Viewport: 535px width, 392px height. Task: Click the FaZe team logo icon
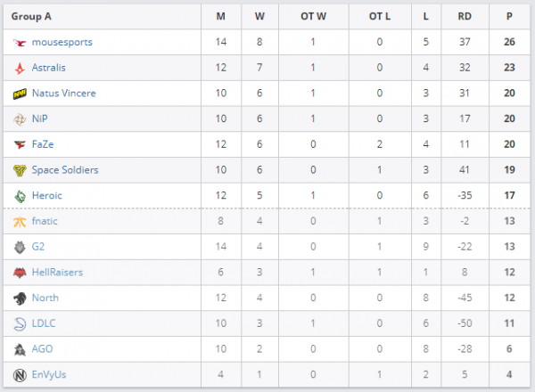20,144
